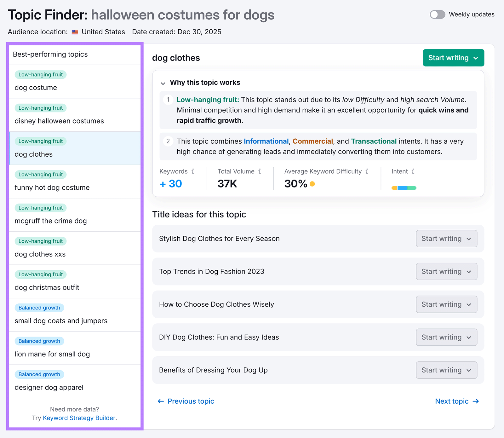504x438 pixels.
Task: Enable Weekly updates
Action: click(437, 14)
